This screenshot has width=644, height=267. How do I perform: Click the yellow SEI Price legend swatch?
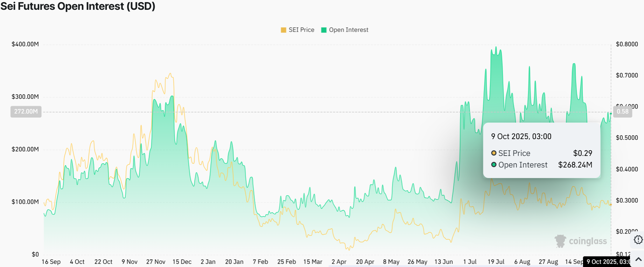point(283,30)
